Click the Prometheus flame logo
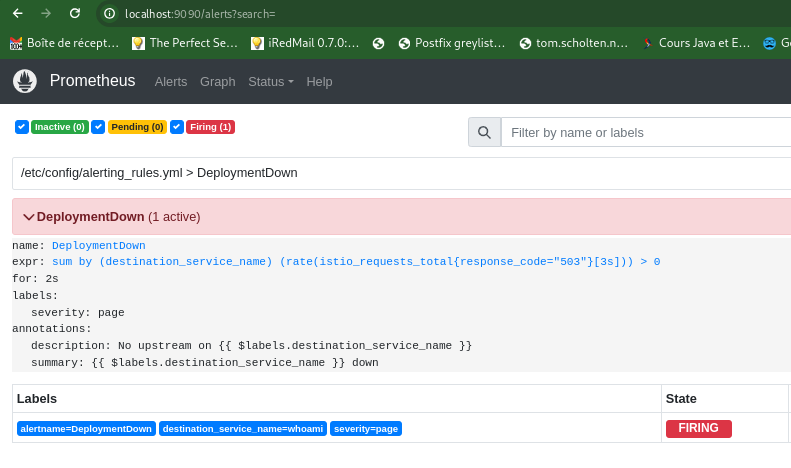Image resolution: width=791 pixels, height=468 pixels. point(25,81)
